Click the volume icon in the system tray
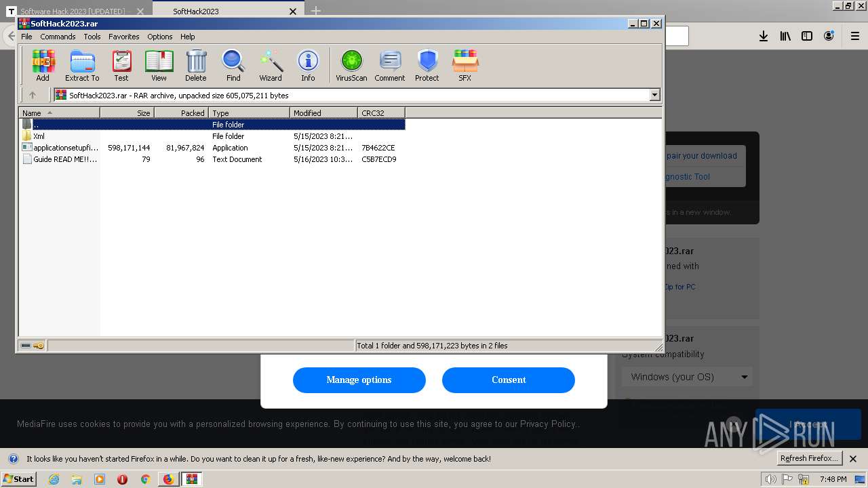The width and height of the screenshot is (868, 488). click(770, 479)
